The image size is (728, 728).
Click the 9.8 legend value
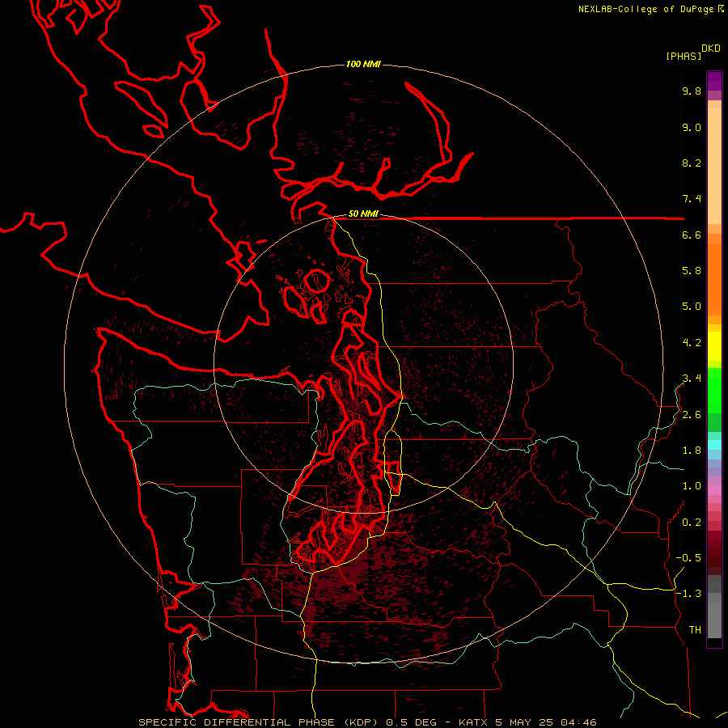pyautogui.click(x=692, y=91)
